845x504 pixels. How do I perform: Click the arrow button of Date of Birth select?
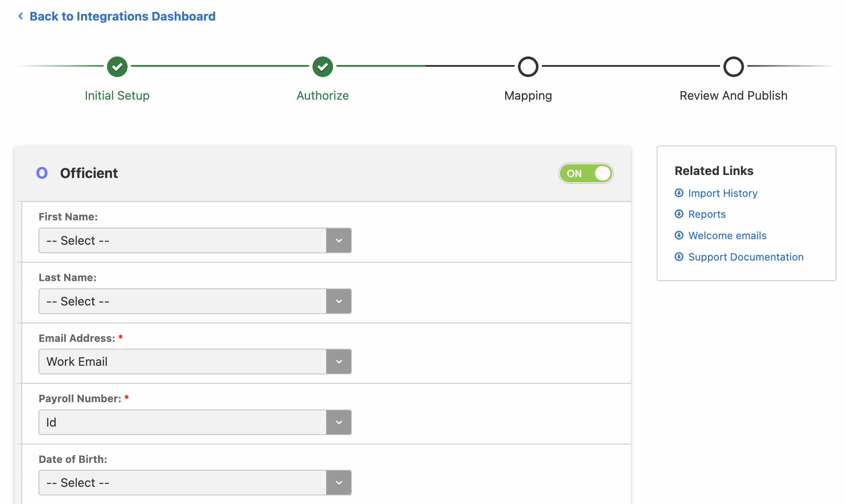click(339, 483)
